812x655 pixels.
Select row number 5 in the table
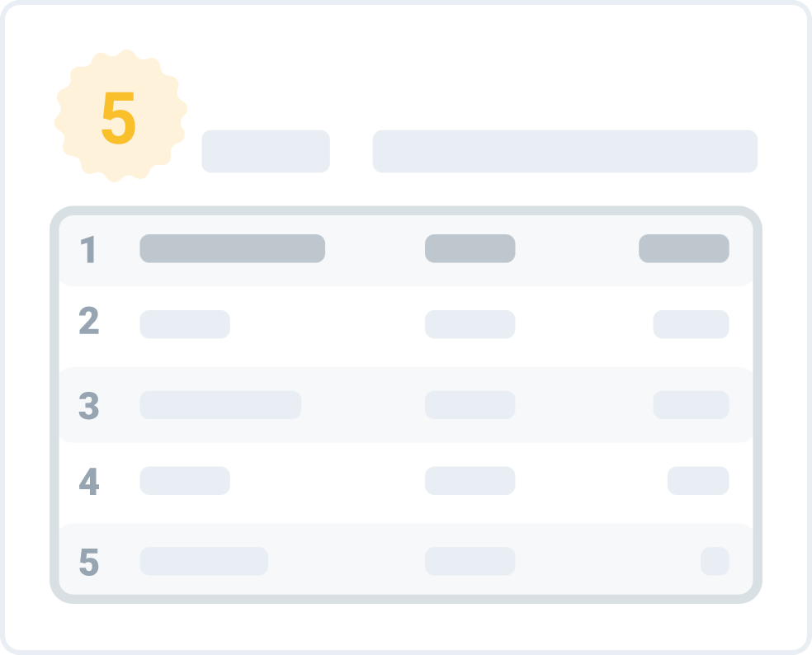88,563
